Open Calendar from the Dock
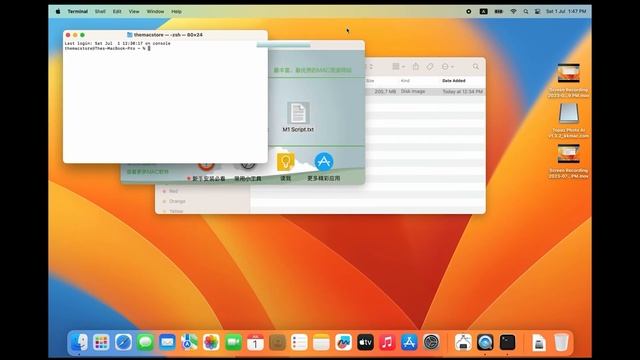The image size is (640, 360). 255,342
